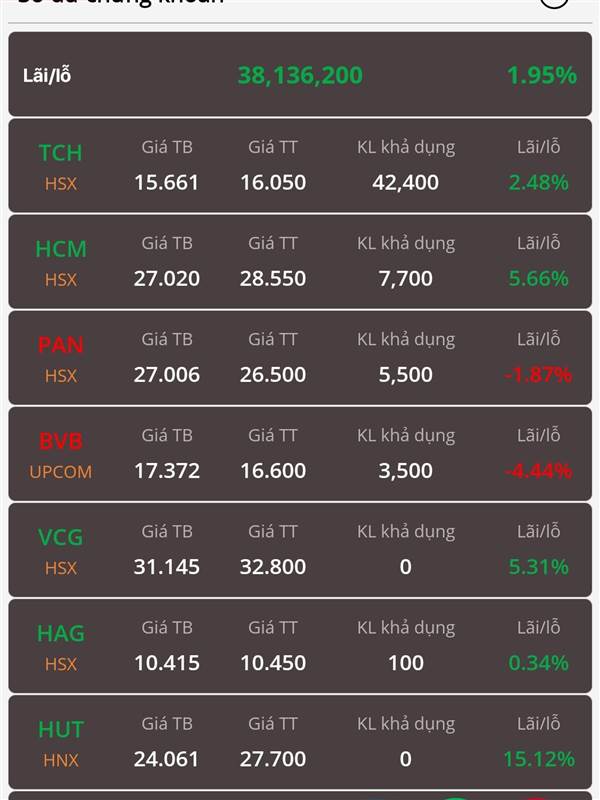Open the HCM stock ticker
The height and width of the screenshot is (800, 600).
[61, 249]
